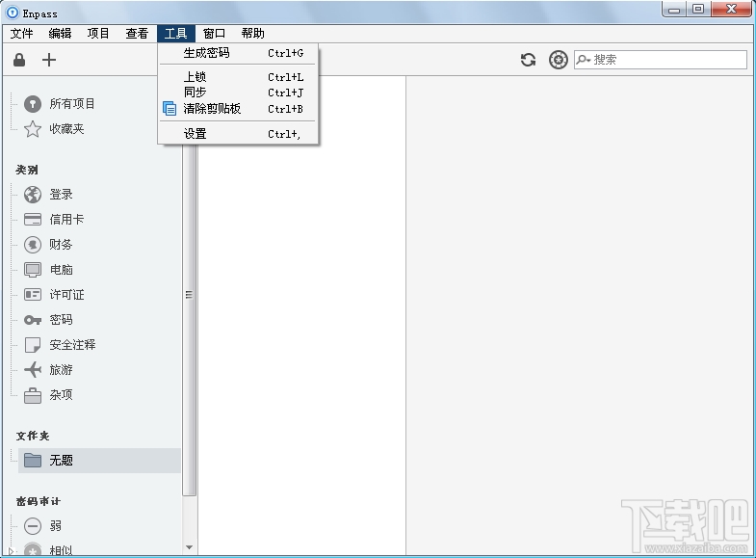756x558 pixels.
Task: Click the 电脑 monitor icon
Action: tap(33, 270)
